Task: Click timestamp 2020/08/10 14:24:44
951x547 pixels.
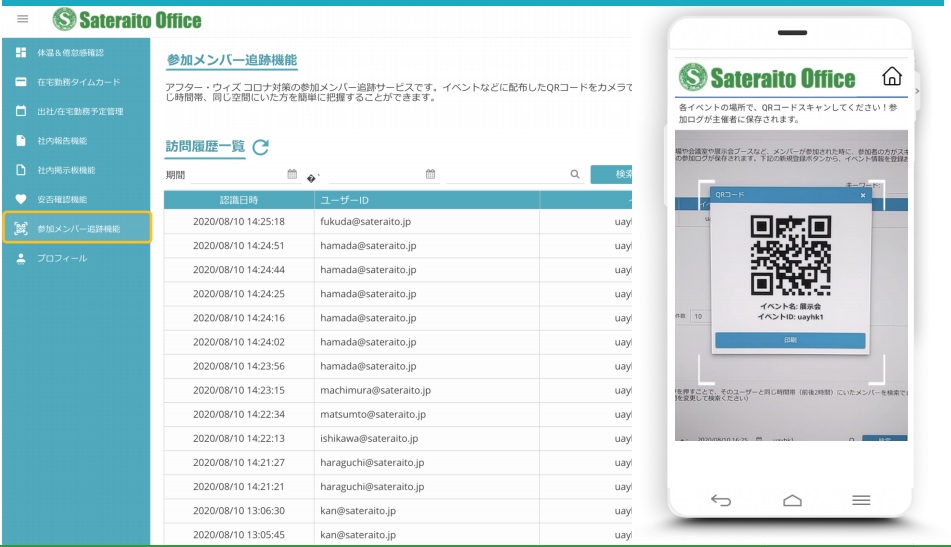Action: (x=239, y=270)
